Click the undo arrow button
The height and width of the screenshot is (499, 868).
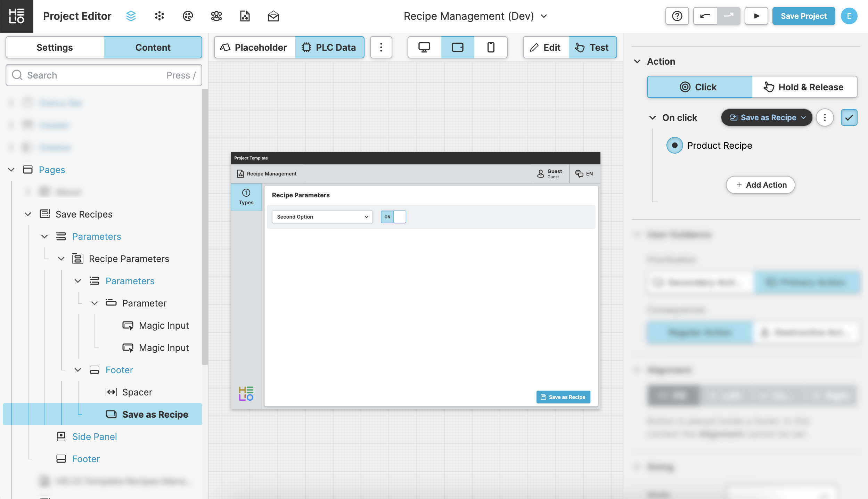(x=705, y=16)
